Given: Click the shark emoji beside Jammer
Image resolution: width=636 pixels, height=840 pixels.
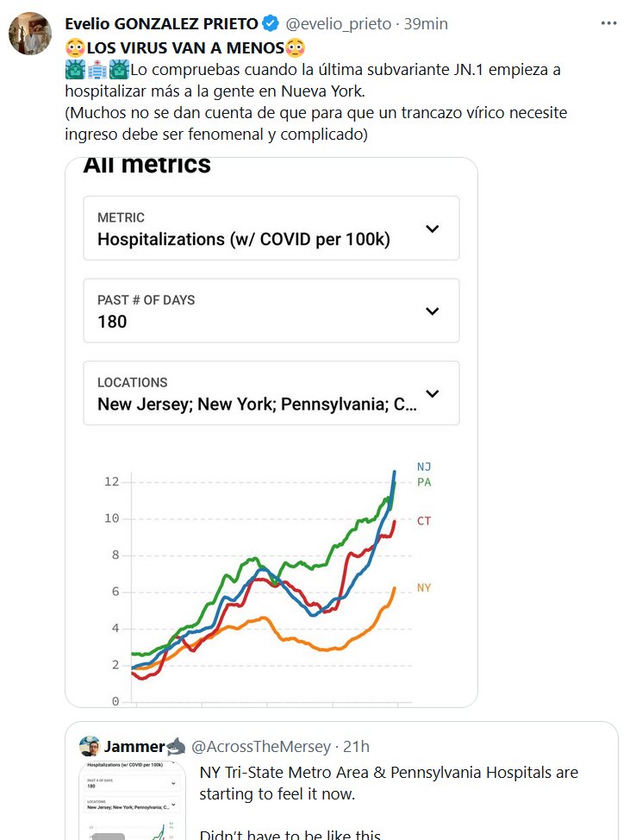Looking at the screenshot, I should click(175, 746).
